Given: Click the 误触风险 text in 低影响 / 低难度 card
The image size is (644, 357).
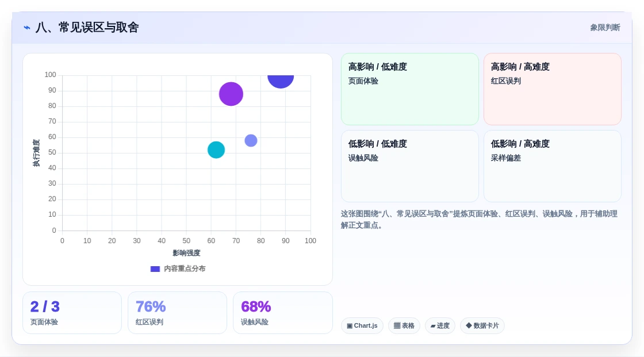Looking at the screenshot, I should click(x=363, y=158).
